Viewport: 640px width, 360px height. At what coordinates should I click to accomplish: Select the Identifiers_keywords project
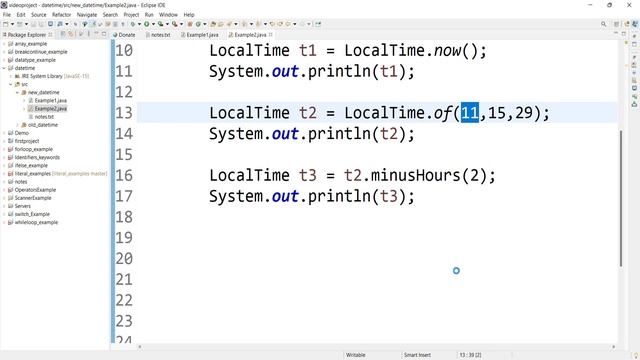tap(37, 158)
